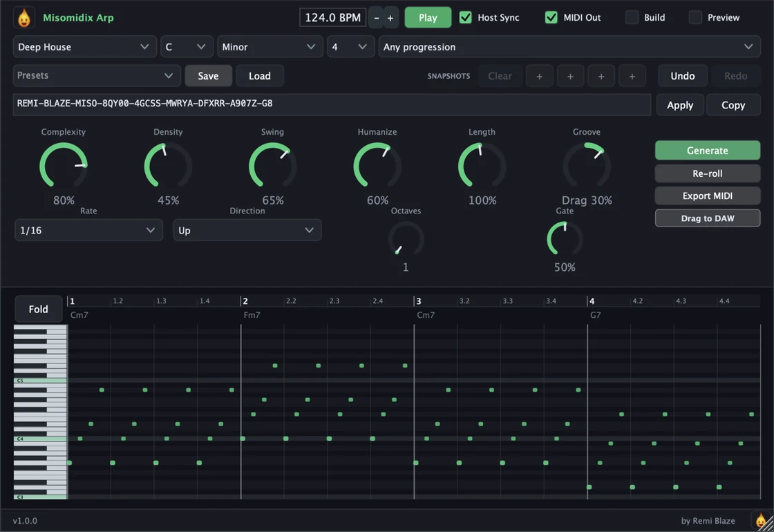Click the Cm7 chord label at bar 3
The image size is (774, 532).
point(426,315)
